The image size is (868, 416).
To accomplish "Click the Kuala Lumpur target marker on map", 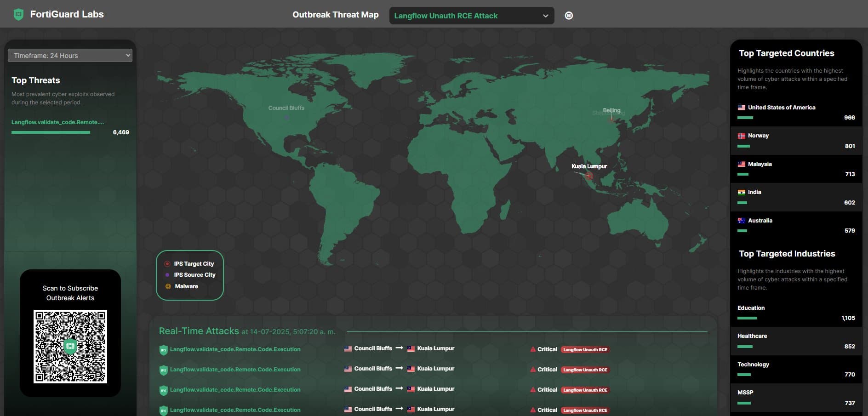I will click(x=590, y=176).
